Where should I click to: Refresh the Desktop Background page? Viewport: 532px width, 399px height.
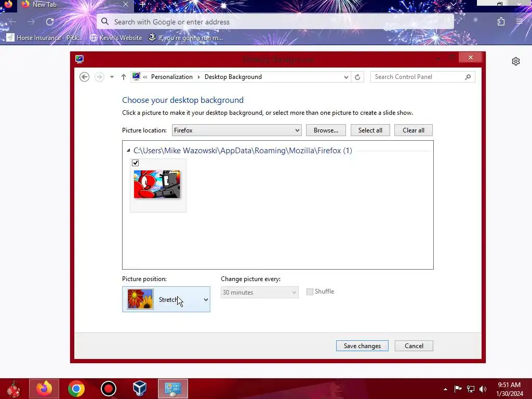pyautogui.click(x=357, y=77)
